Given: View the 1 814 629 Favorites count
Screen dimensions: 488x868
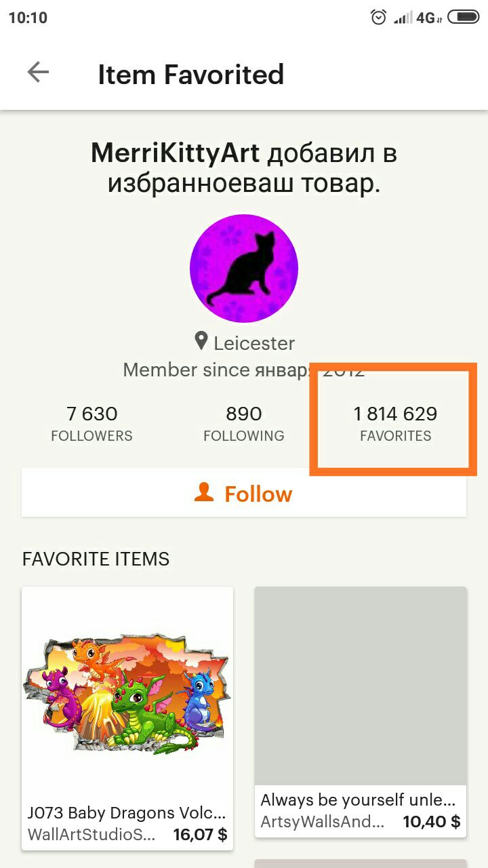Looking at the screenshot, I should coord(395,423).
